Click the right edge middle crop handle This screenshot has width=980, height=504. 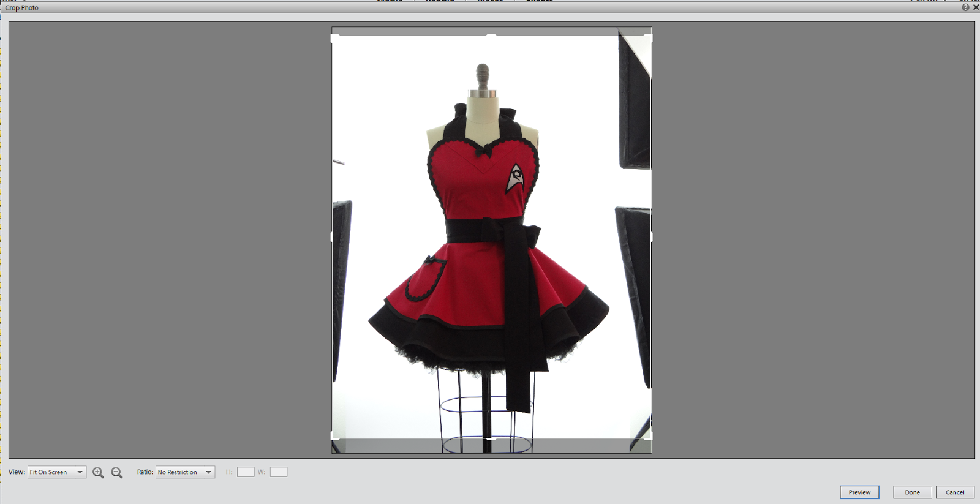coord(651,237)
